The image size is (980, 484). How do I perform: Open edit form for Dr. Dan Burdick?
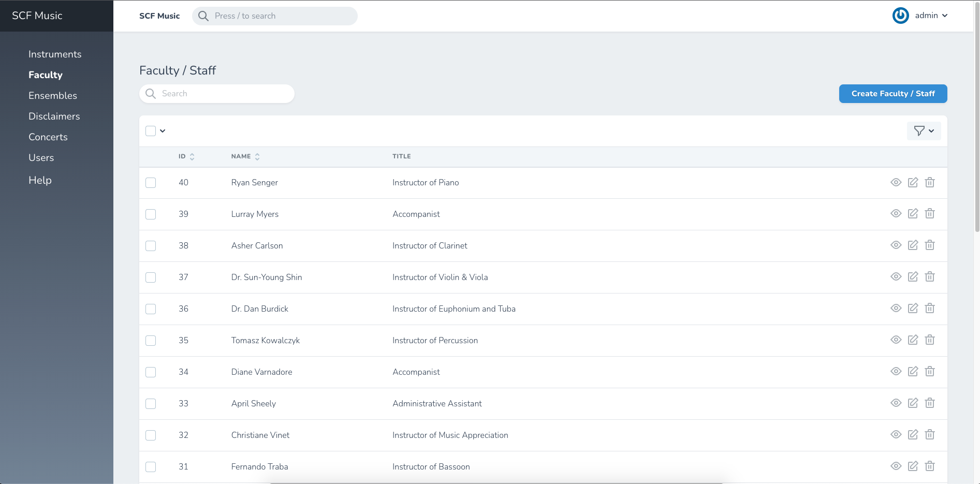point(913,309)
